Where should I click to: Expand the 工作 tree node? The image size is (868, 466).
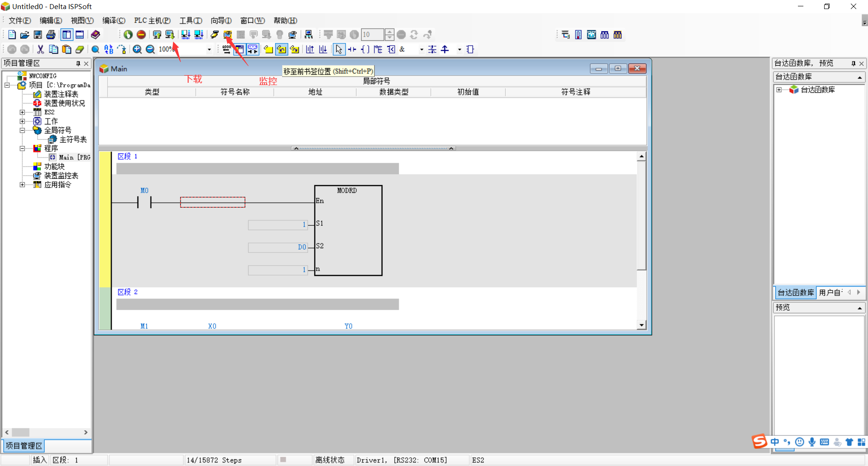tap(22, 121)
